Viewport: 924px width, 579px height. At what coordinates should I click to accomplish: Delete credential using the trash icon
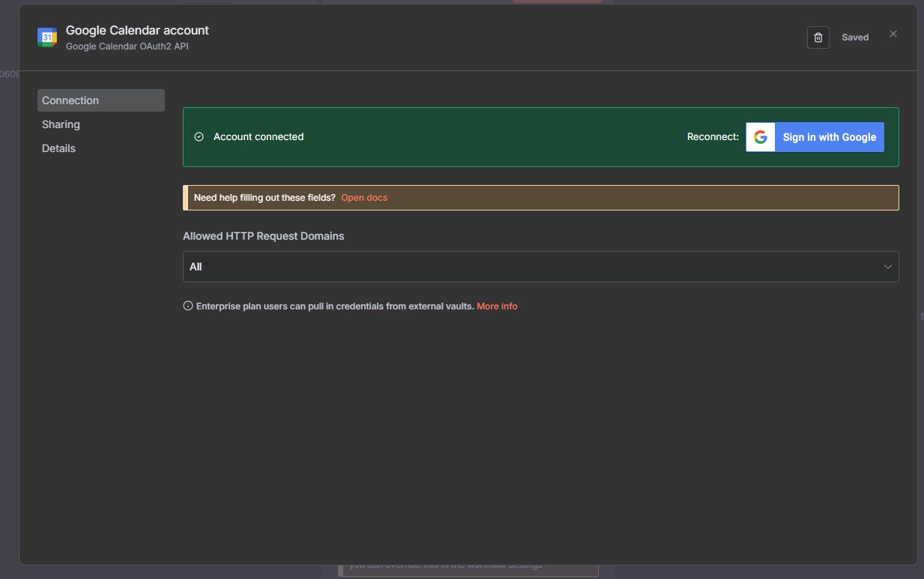coord(818,37)
